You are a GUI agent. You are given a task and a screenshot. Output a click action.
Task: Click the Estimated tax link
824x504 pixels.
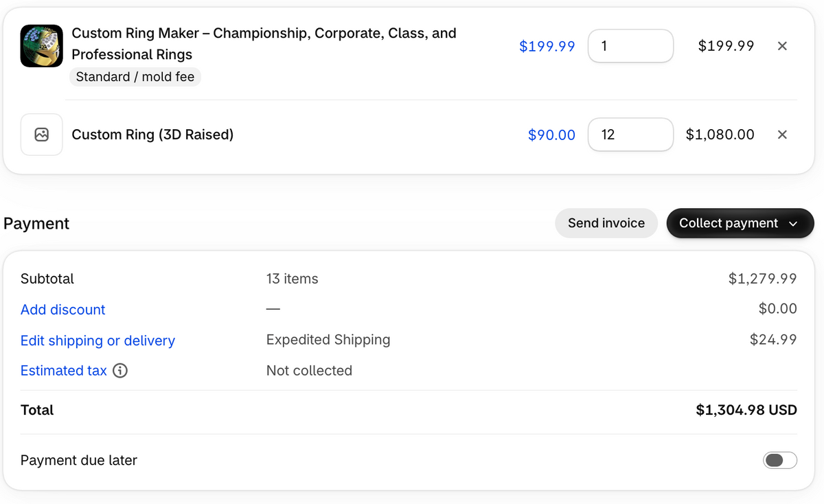coord(64,371)
